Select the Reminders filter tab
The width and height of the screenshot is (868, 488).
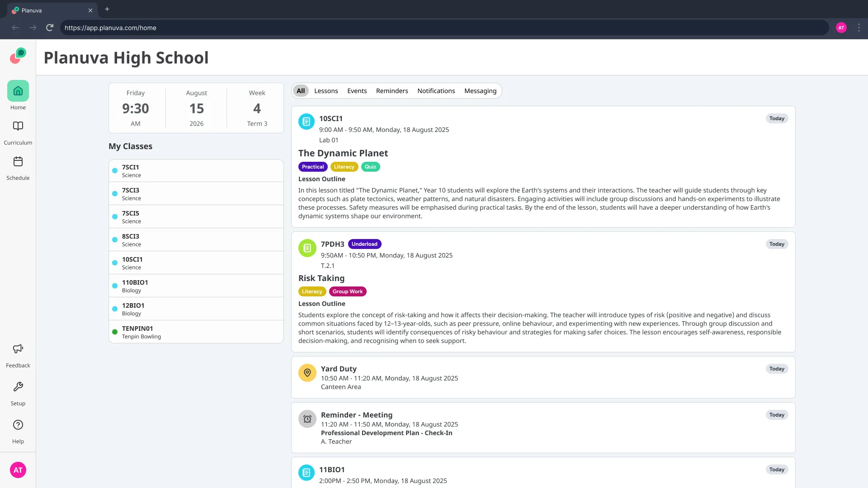pos(392,91)
